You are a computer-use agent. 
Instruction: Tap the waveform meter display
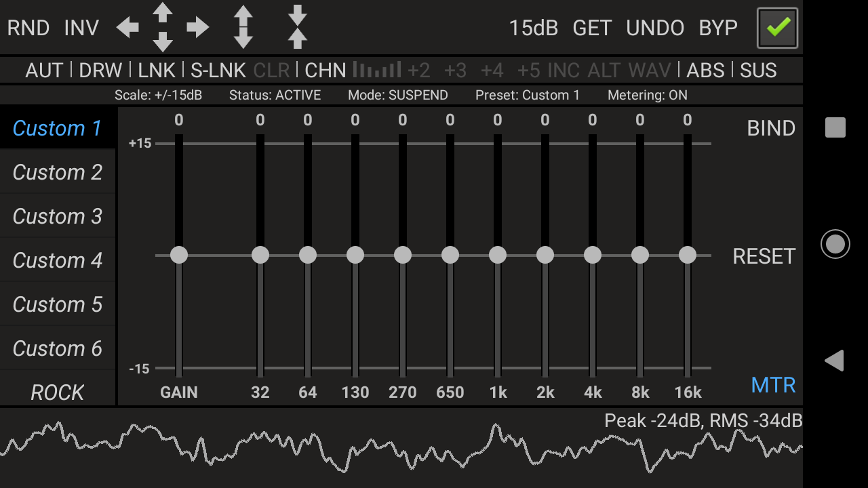[401, 448]
